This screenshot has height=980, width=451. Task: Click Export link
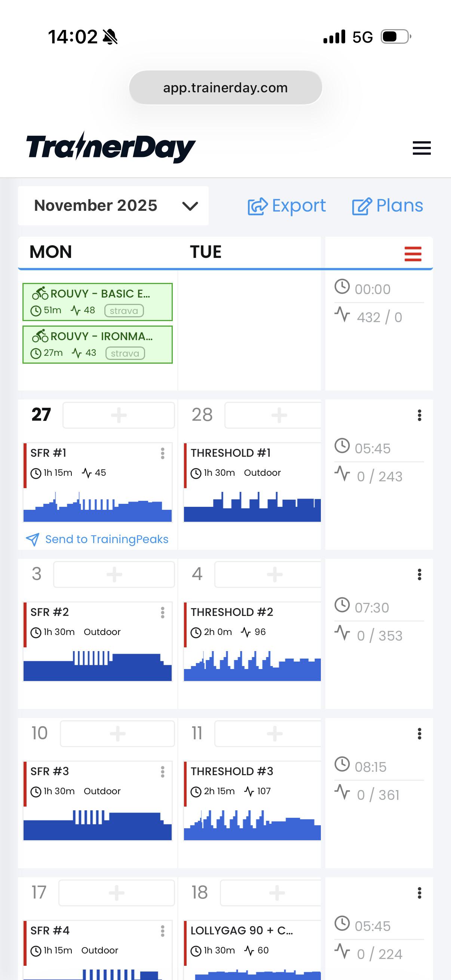286,206
